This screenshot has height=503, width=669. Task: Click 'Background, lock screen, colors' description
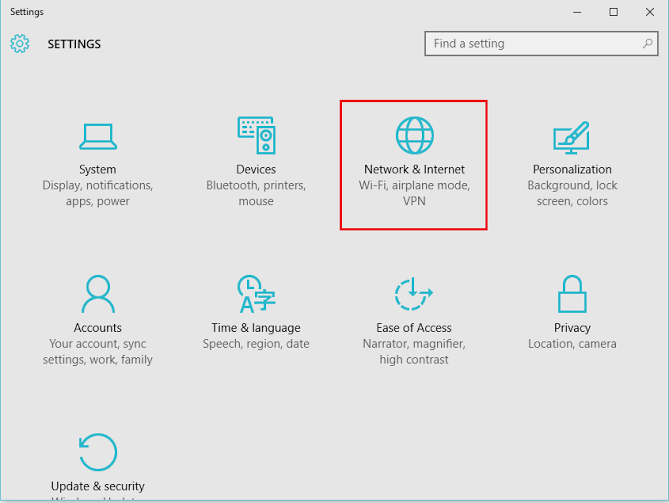click(572, 193)
